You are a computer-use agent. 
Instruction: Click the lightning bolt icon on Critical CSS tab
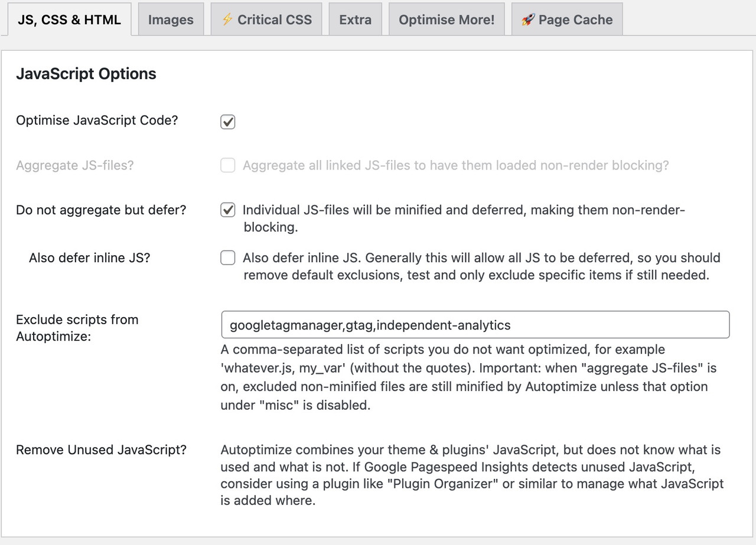[227, 19]
